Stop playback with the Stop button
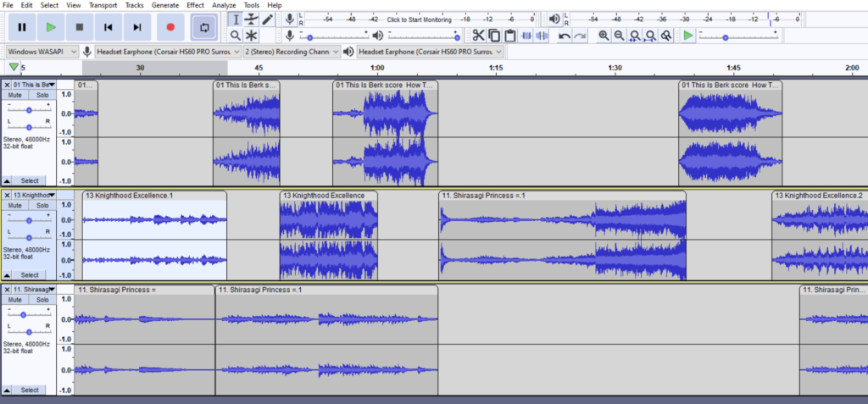The image size is (868, 404). [x=80, y=27]
